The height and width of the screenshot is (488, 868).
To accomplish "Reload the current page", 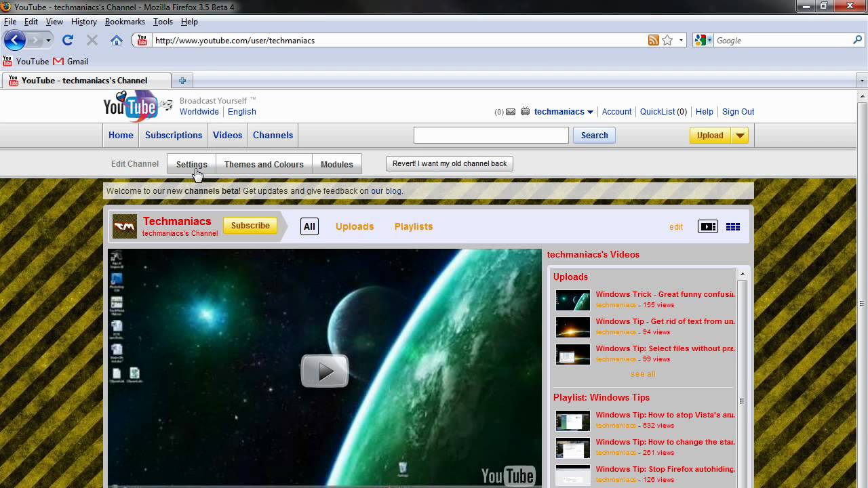I will coord(68,40).
